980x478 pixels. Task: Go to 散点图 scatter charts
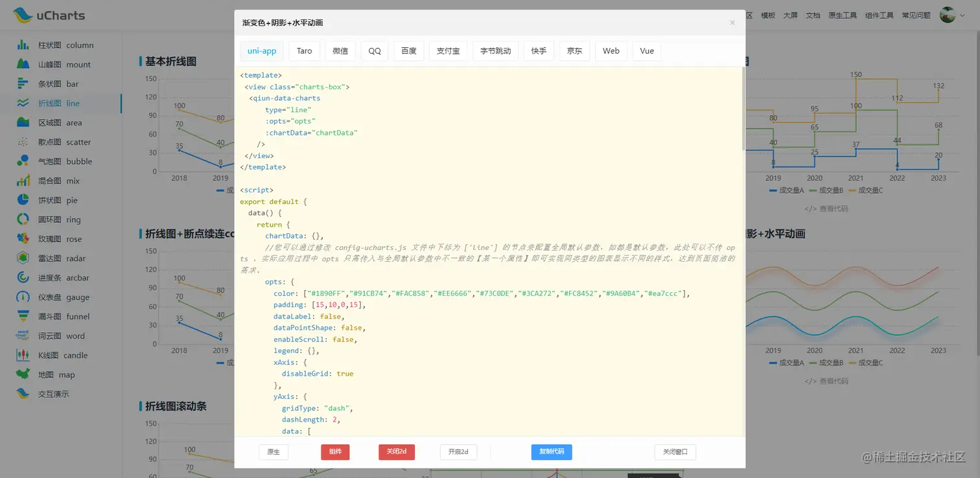click(x=61, y=142)
